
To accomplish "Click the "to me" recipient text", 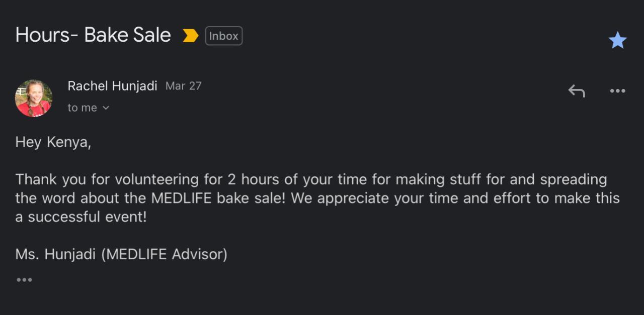I will click(82, 108).
